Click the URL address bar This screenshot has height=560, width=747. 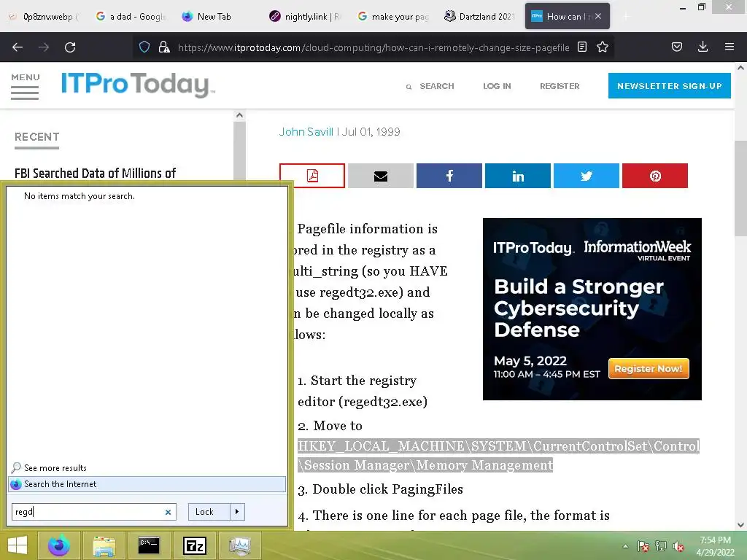click(x=373, y=47)
